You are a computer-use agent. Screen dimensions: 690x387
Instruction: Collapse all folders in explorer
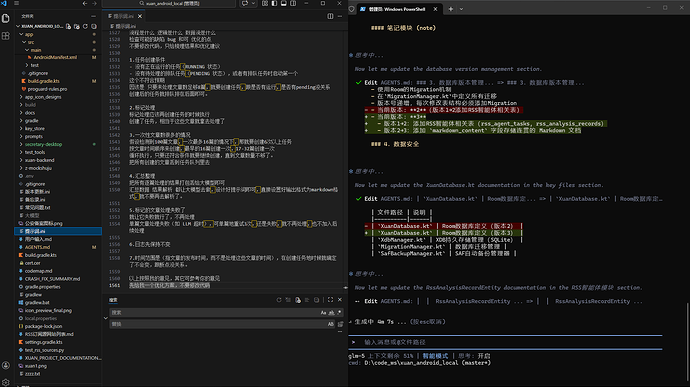[94, 26]
